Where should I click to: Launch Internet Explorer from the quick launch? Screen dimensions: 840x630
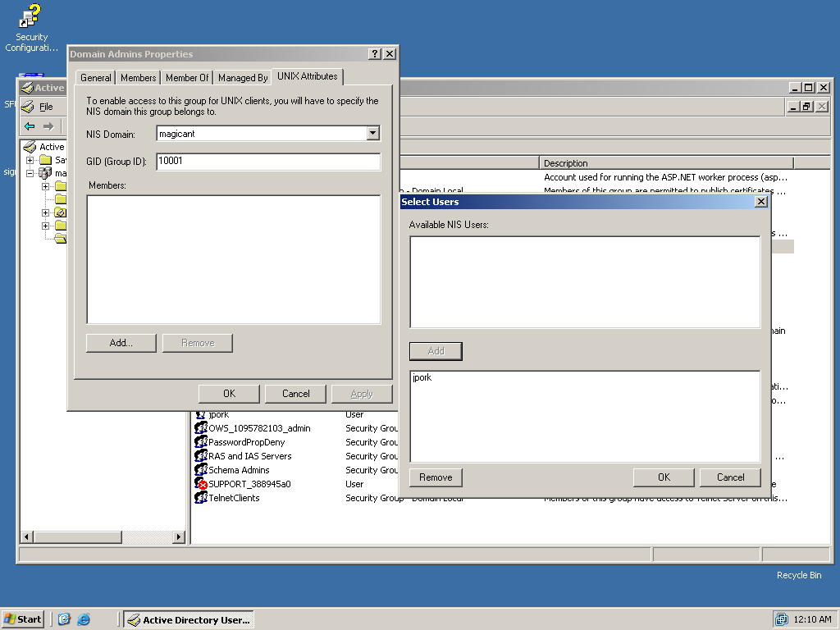click(x=84, y=619)
